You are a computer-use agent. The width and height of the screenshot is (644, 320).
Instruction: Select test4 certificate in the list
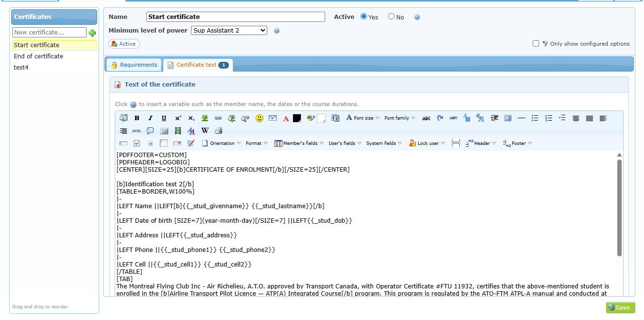click(x=54, y=68)
